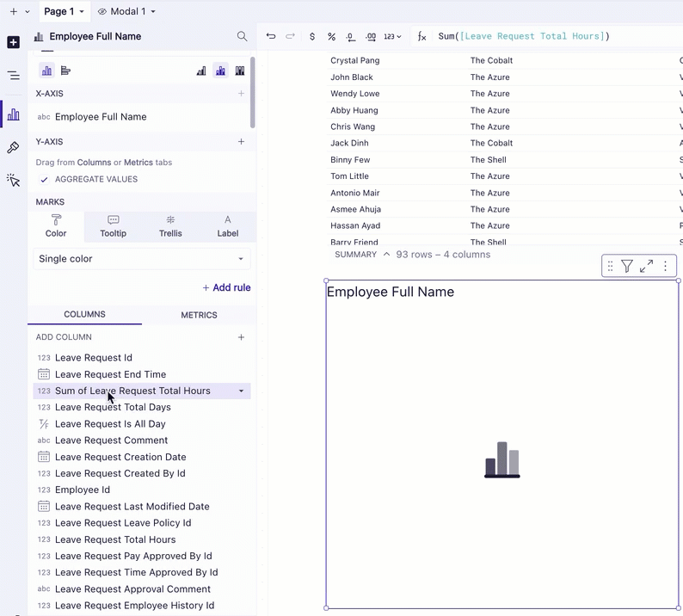Viewport: 683px width, 616px height.
Task: Open the page outline list icon in left rail
Action: pos(14,75)
